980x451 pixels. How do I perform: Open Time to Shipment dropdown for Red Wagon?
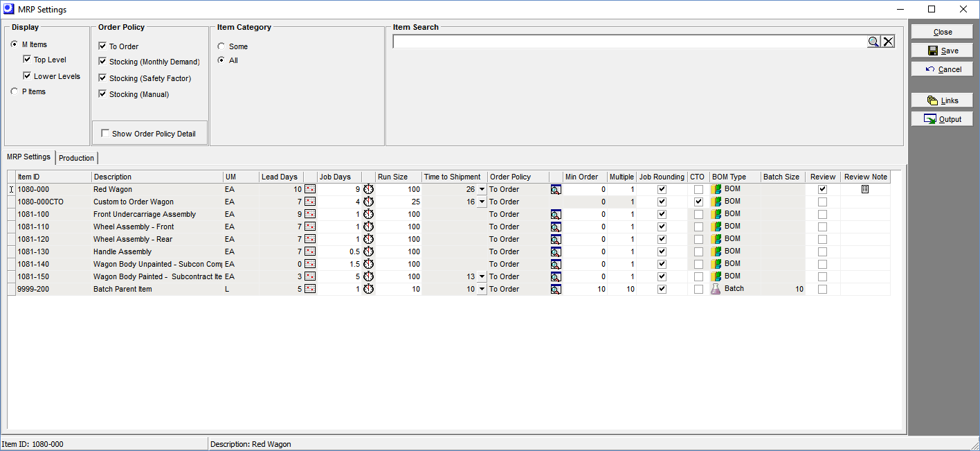coord(482,189)
